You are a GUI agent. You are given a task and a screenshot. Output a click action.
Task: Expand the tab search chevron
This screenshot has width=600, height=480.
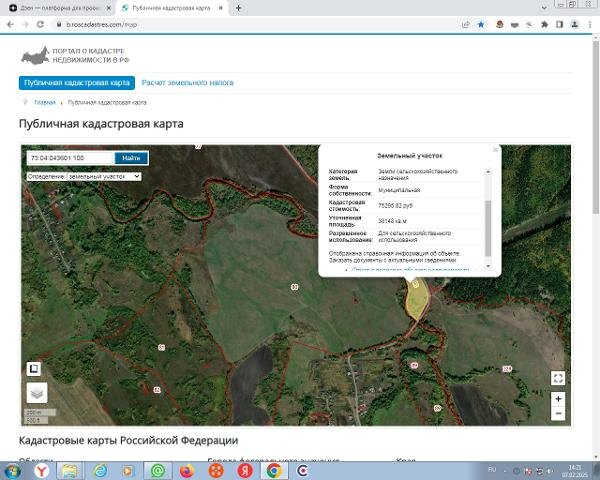coord(544,8)
